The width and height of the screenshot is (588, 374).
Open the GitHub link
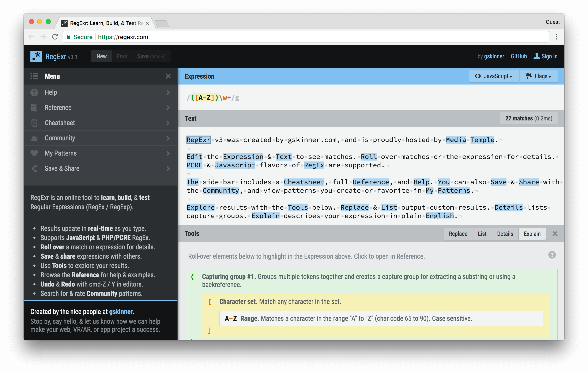[x=519, y=56]
